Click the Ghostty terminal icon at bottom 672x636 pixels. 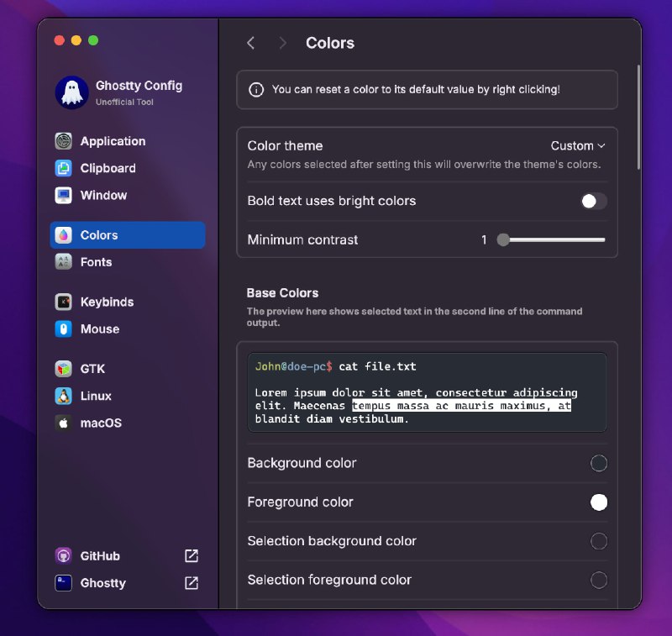[64, 583]
